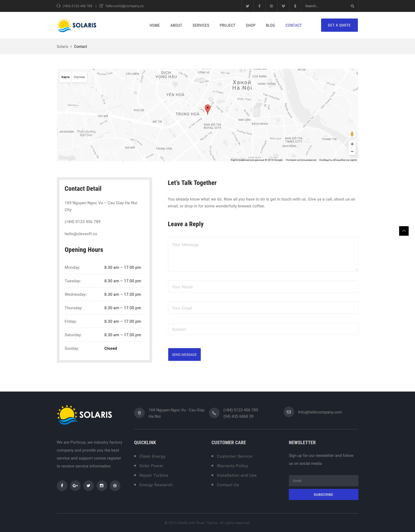The image size is (415, 532).
Task: Focus the Search field in top bar
Action: (x=326, y=6)
